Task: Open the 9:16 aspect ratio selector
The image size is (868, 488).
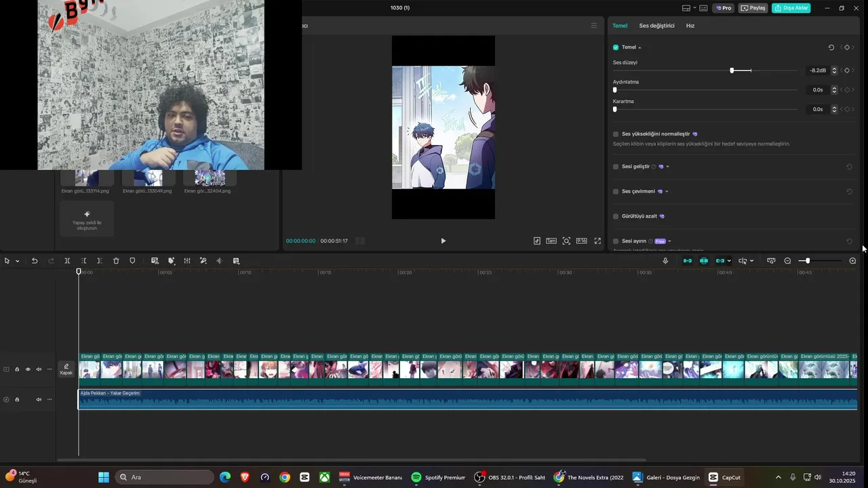Action: coord(582,241)
